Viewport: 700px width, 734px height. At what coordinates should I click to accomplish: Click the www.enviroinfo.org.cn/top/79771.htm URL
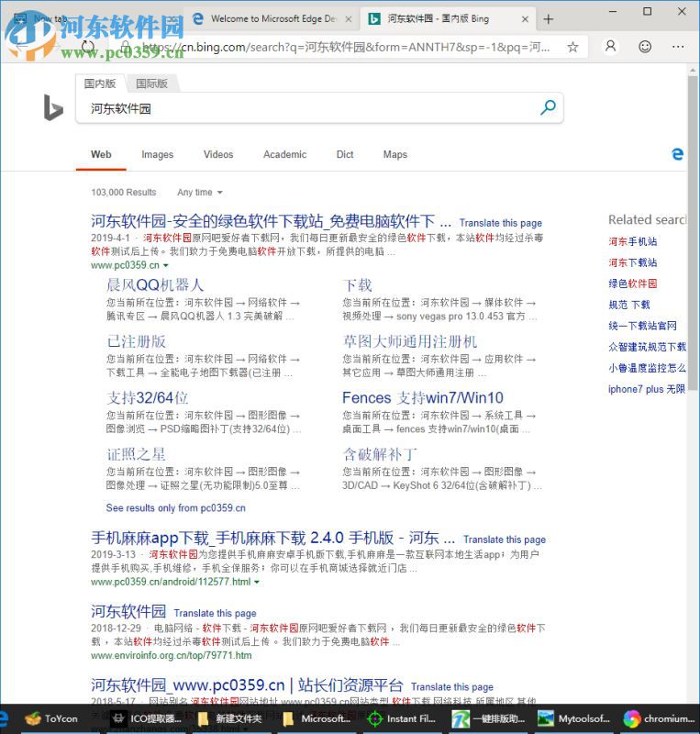coord(171,655)
